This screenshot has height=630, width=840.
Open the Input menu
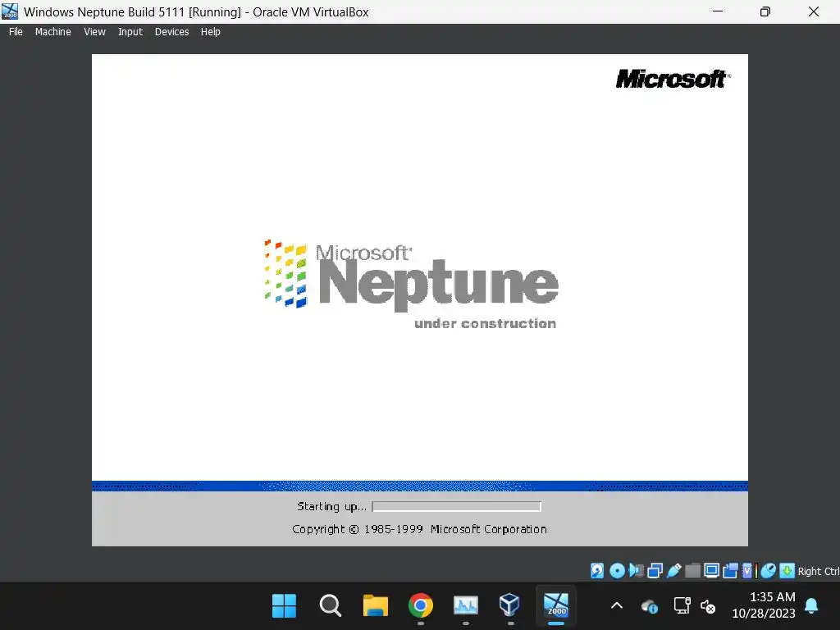(x=130, y=32)
